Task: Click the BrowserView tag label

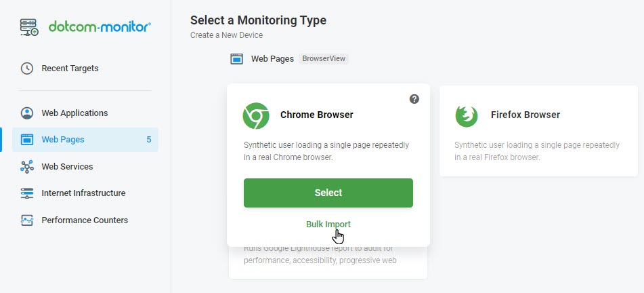Action: point(324,58)
